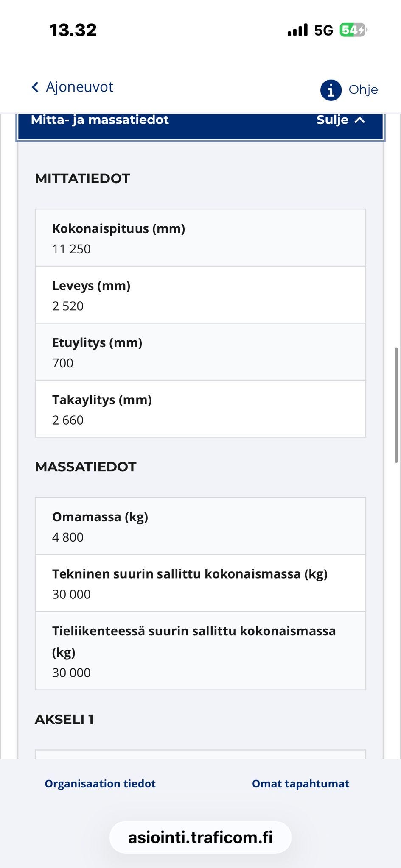
Task: Select the Omamassa (kg) row
Action: pos(200,526)
